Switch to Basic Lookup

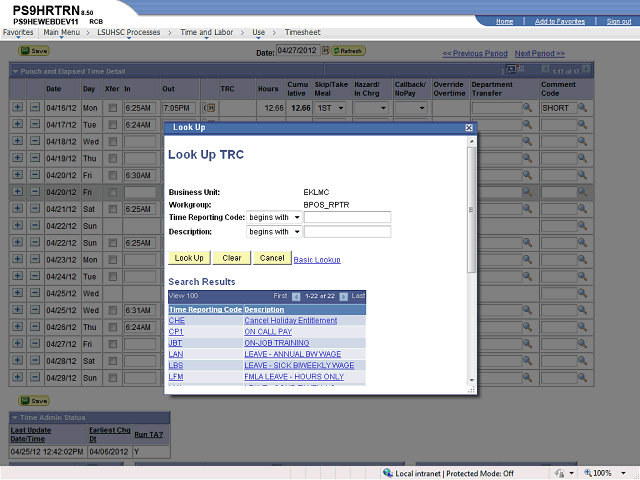[317, 260]
